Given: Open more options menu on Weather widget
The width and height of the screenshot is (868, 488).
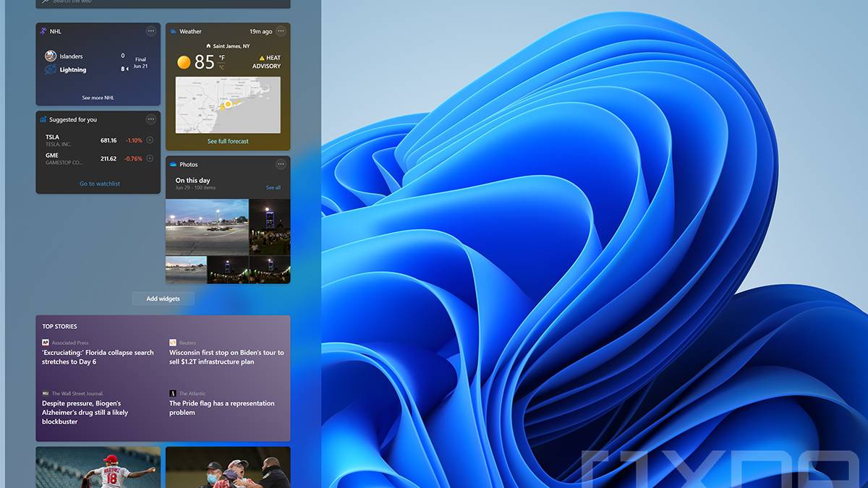Looking at the screenshot, I should (x=281, y=31).
